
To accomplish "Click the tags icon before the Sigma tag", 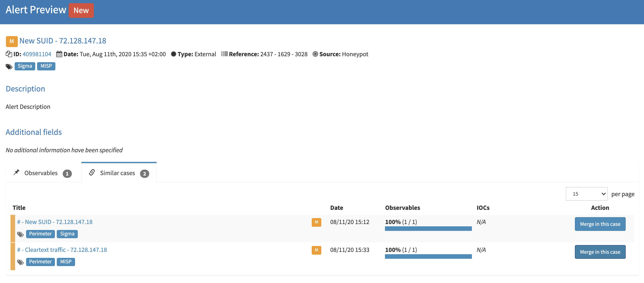I will 9,66.
